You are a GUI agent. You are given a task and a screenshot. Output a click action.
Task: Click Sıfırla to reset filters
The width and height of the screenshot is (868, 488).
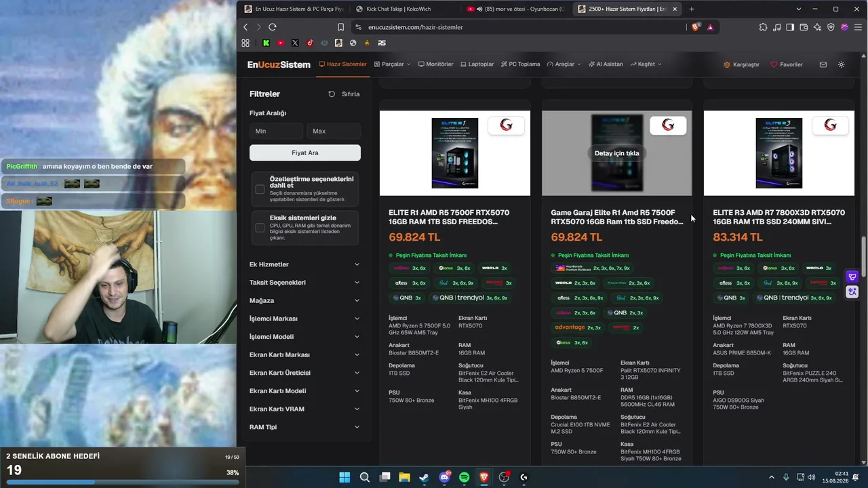point(351,94)
